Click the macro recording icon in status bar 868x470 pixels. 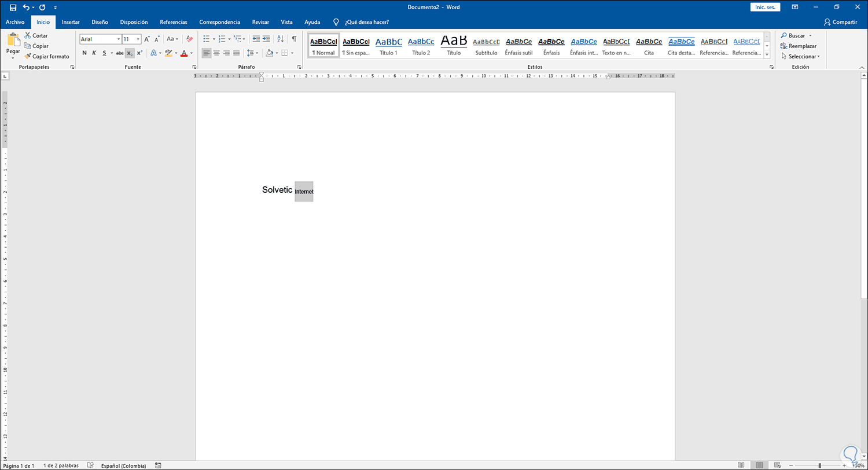pos(158,465)
